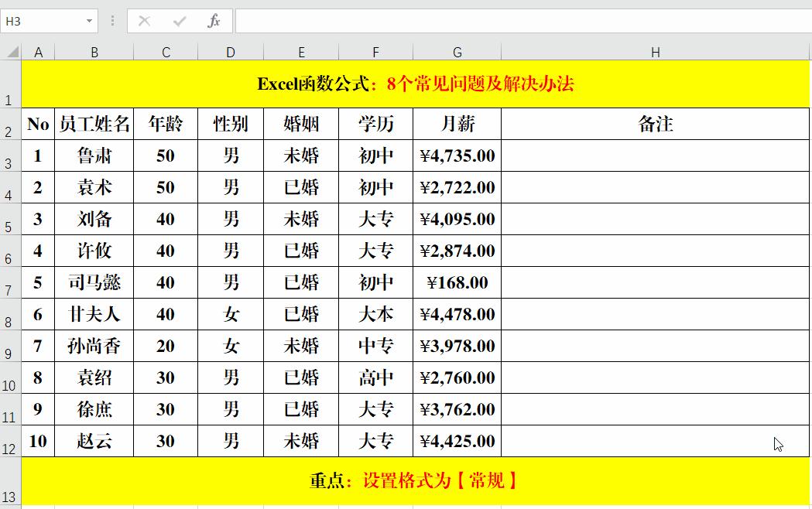Select column G header

[457, 52]
